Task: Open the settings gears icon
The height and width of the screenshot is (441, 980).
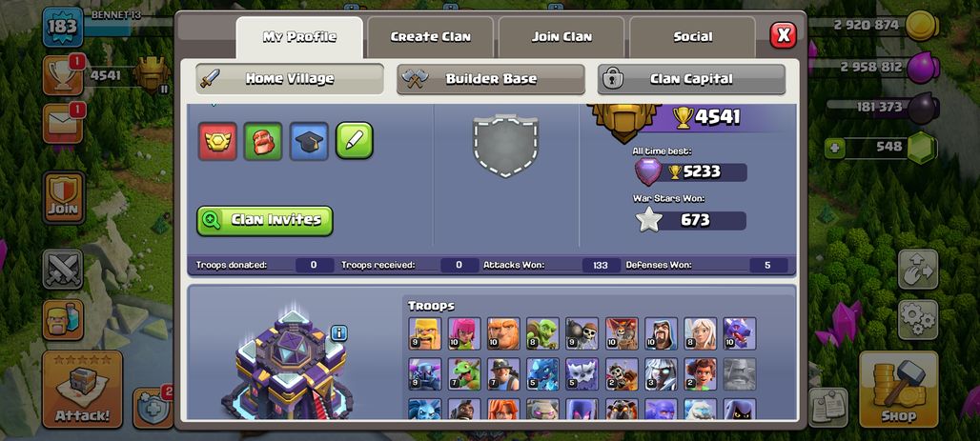Action: 918,320
